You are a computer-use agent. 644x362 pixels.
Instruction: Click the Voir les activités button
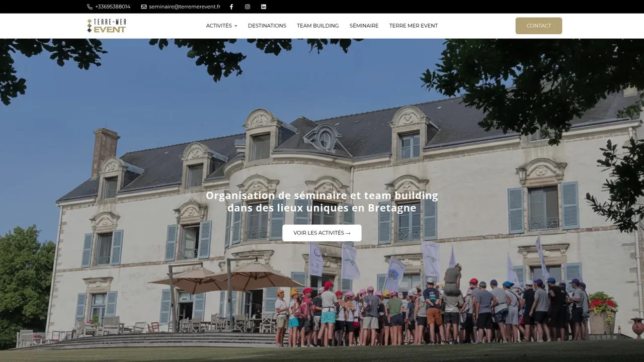tap(322, 233)
